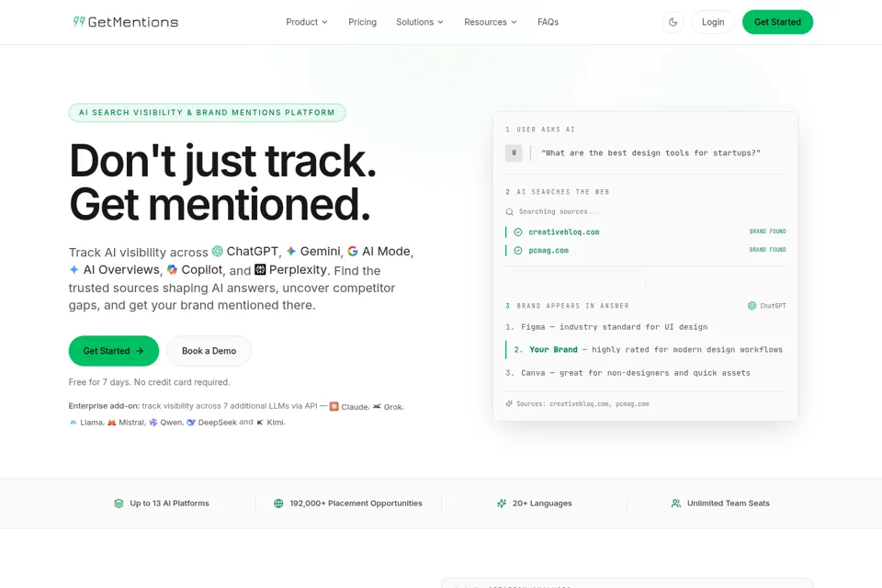Screen dimensions: 882x588
Task: Click 192,000+ Placement Opportunities text
Action: coord(356,503)
